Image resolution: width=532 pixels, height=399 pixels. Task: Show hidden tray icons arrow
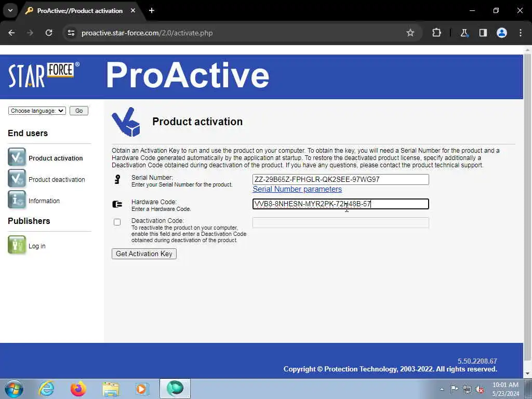[x=442, y=389]
